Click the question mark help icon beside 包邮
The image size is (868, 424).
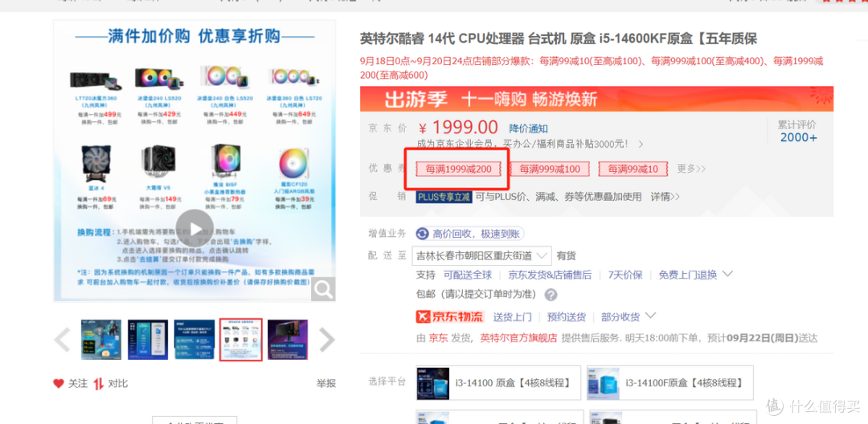(551, 296)
